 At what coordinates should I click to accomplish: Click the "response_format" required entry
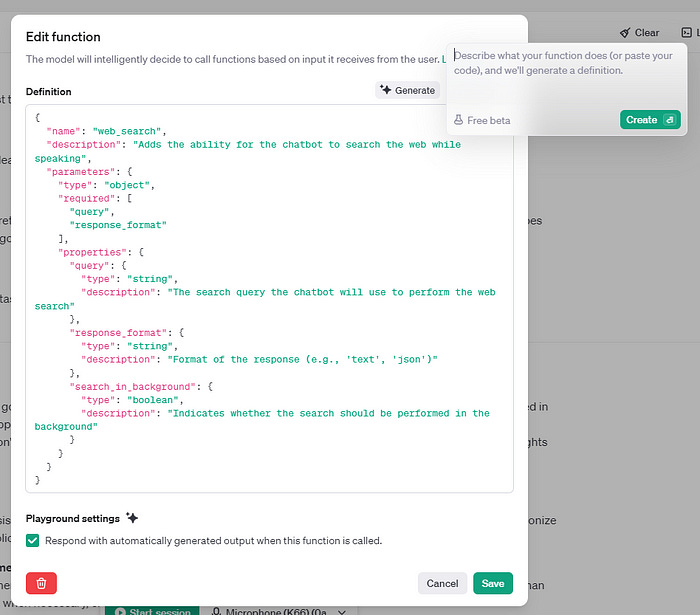(x=118, y=225)
